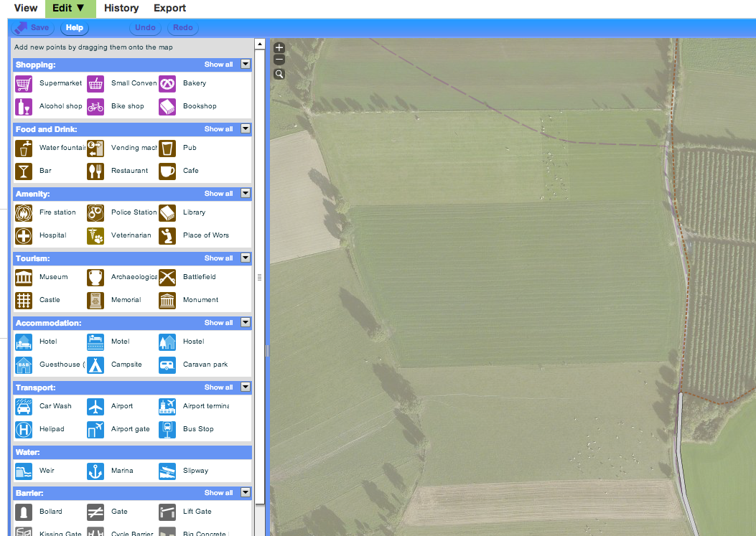The image size is (756, 536).
Task: Select the Veterinarian paw icon
Action: [x=95, y=235]
